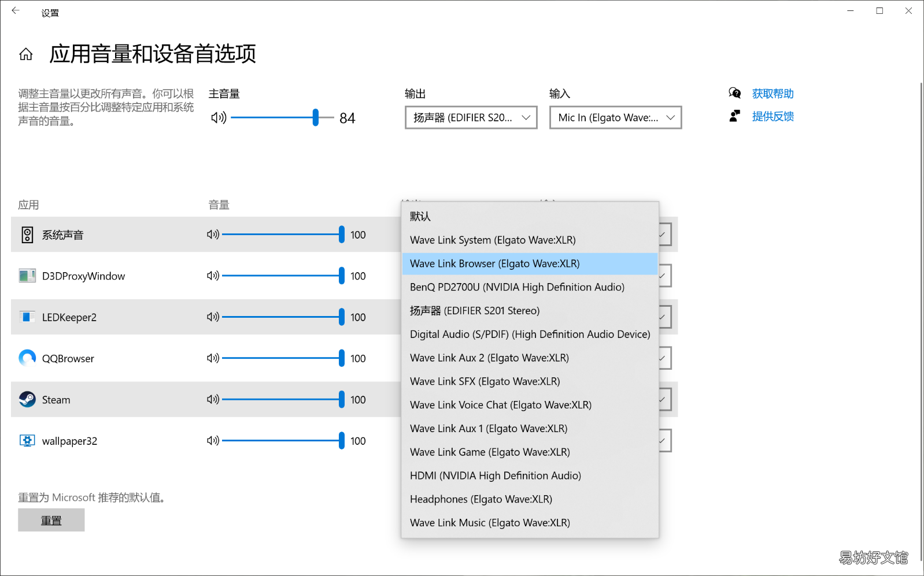
Task: Click the D3DProxyWindow app icon
Action: pyautogui.click(x=27, y=276)
